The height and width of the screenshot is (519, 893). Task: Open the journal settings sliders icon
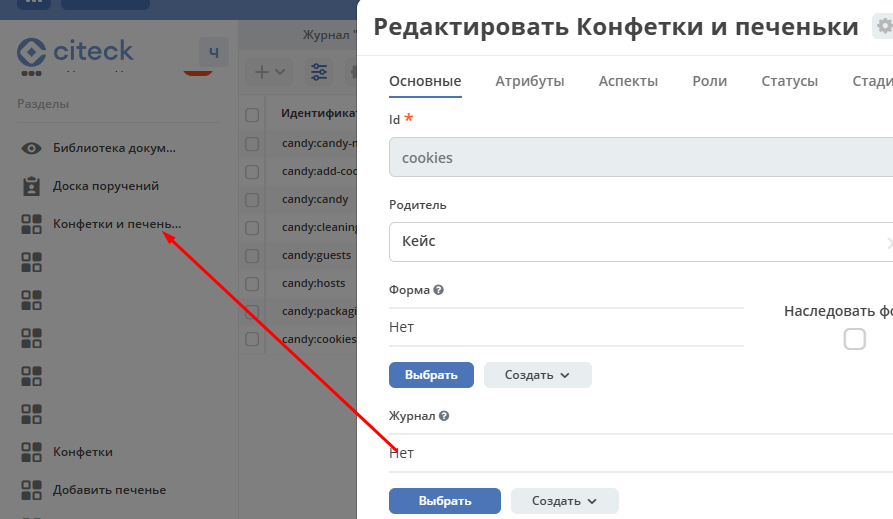[319, 72]
